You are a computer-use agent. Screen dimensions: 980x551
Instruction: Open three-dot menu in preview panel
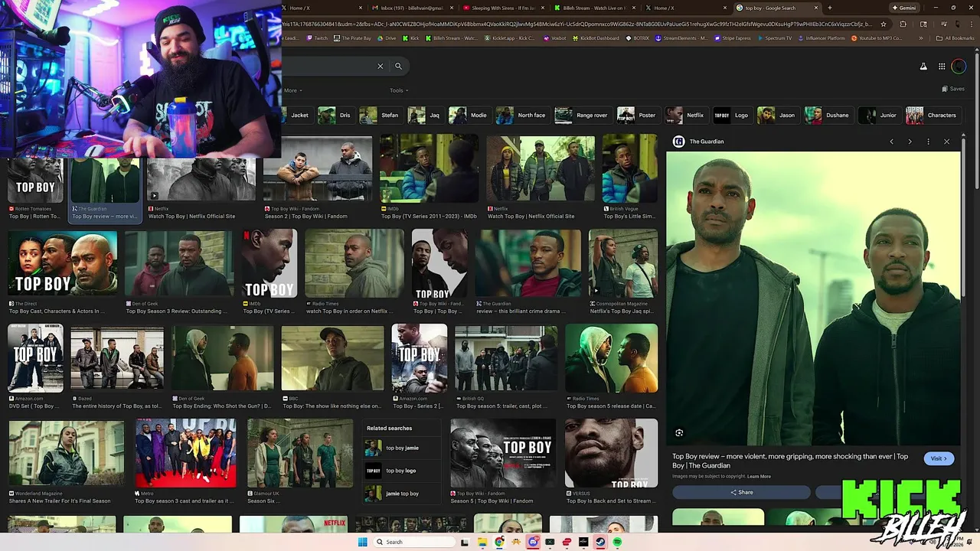click(x=928, y=142)
